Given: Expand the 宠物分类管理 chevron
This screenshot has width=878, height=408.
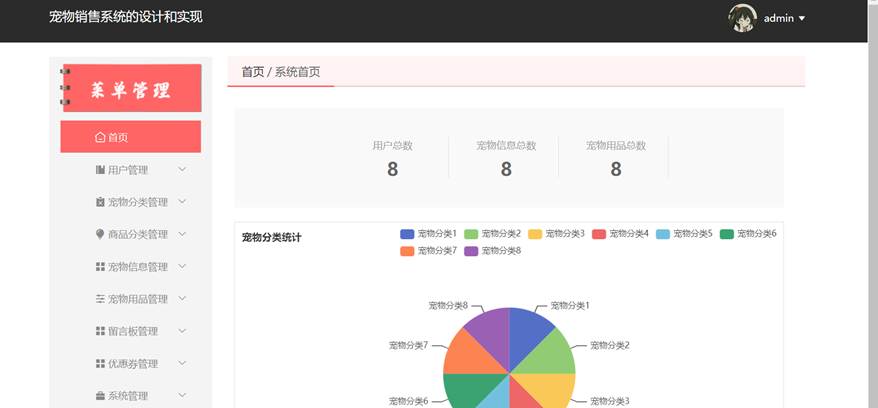Looking at the screenshot, I should coord(182,201).
